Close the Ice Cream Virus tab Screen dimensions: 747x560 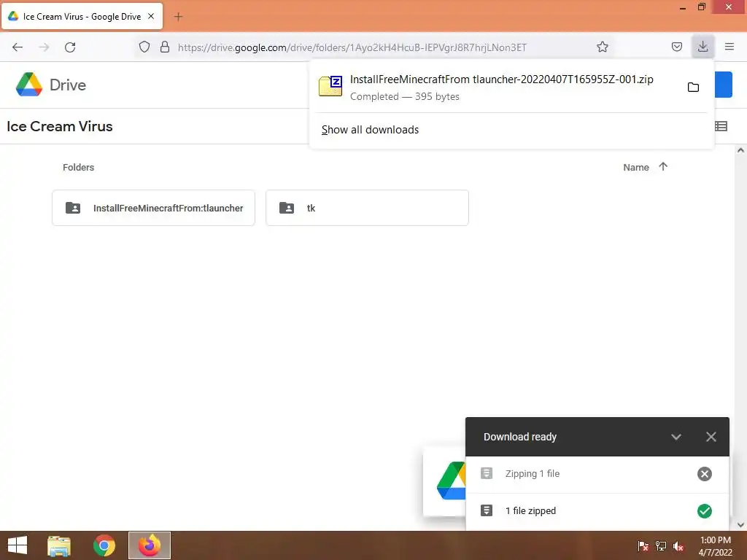pos(151,16)
